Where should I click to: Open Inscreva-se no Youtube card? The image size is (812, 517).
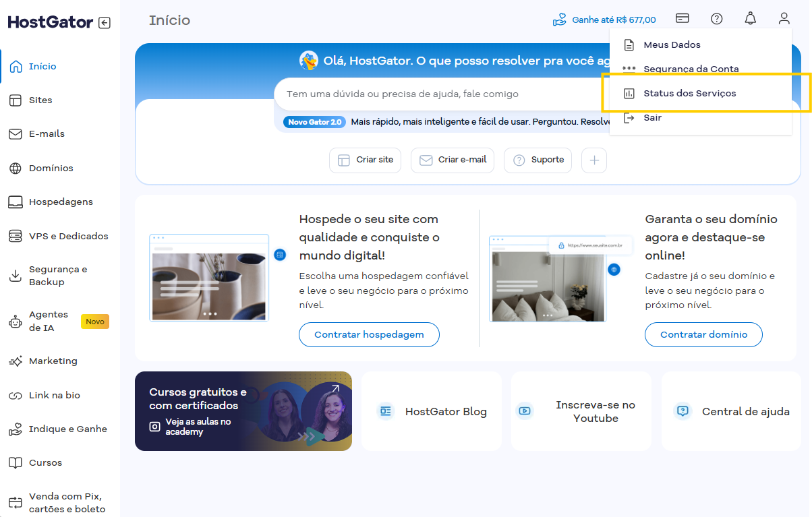point(581,411)
